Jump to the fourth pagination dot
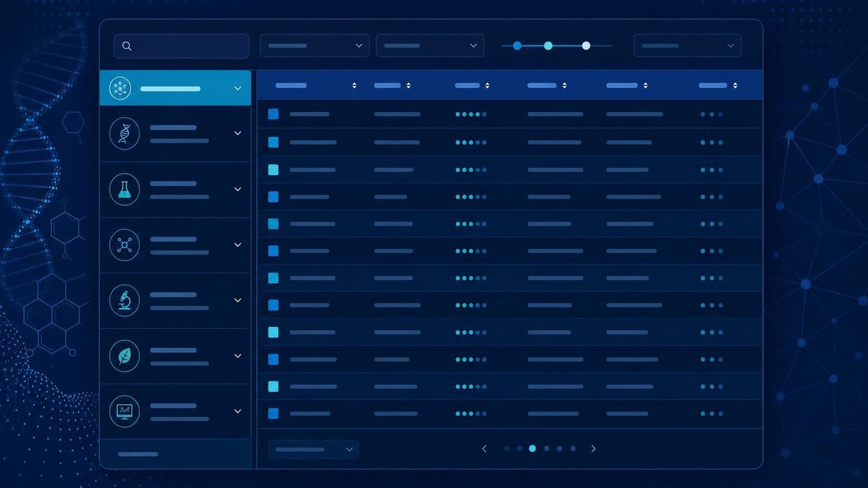The width and height of the screenshot is (868, 488). tap(546, 448)
